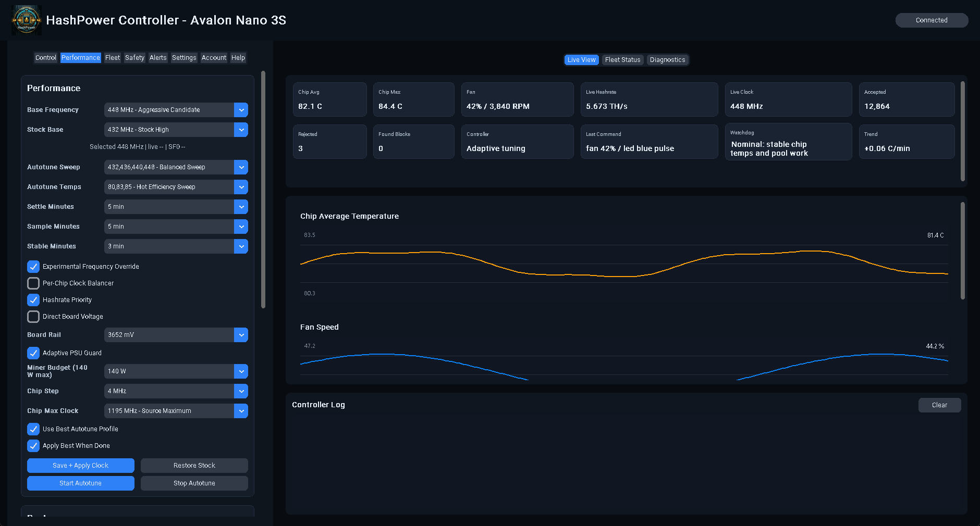The height and width of the screenshot is (526, 980).
Task: Click the Connected status pill
Action: [932, 20]
